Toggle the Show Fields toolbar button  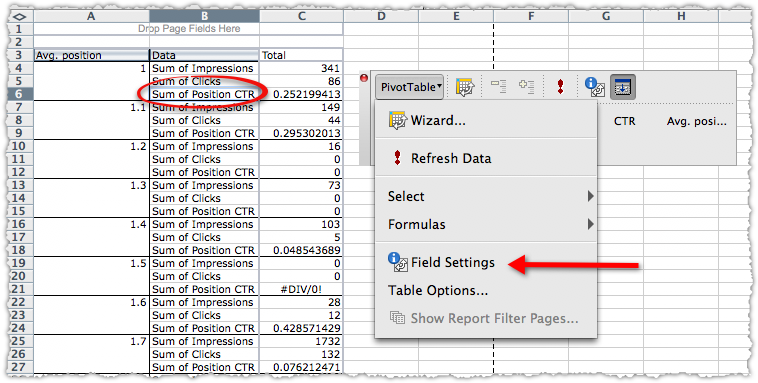click(623, 87)
